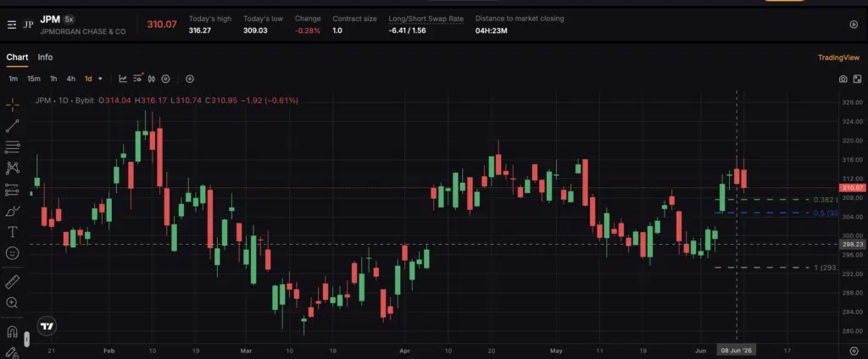Select the 1d timeframe
This screenshot has height=359, width=868.
coord(88,79)
